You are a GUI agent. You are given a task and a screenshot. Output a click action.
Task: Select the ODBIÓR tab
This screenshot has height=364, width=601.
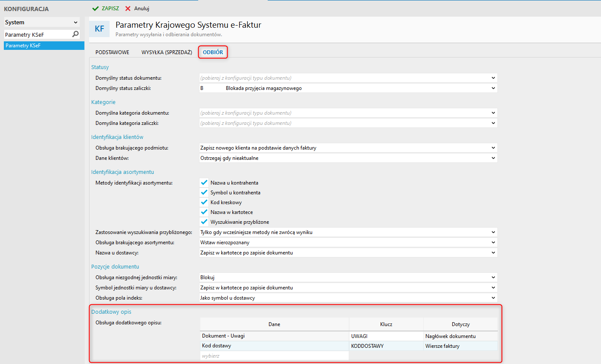pyautogui.click(x=213, y=52)
